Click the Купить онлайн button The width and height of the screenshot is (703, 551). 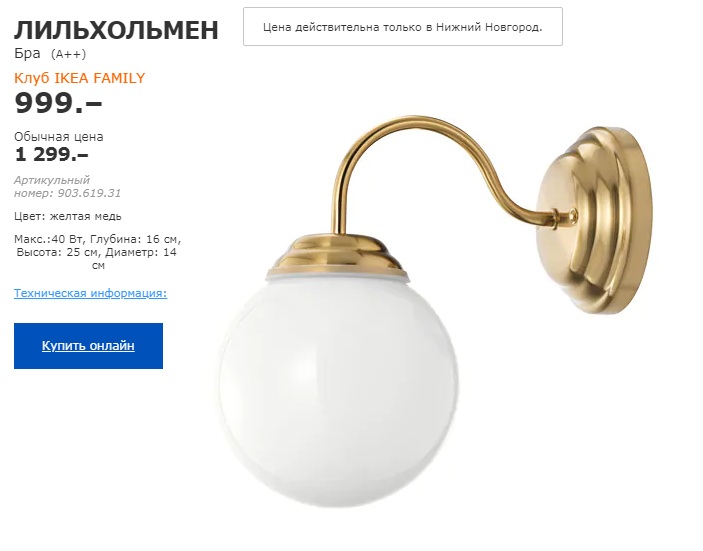[88, 346]
